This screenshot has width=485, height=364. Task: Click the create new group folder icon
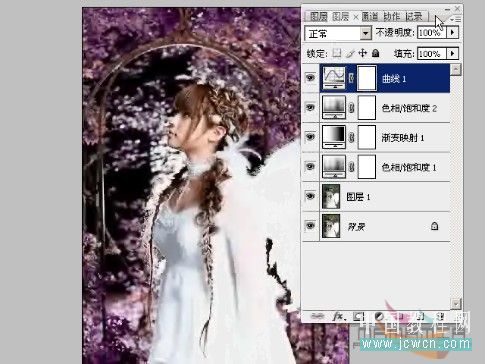point(401,316)
